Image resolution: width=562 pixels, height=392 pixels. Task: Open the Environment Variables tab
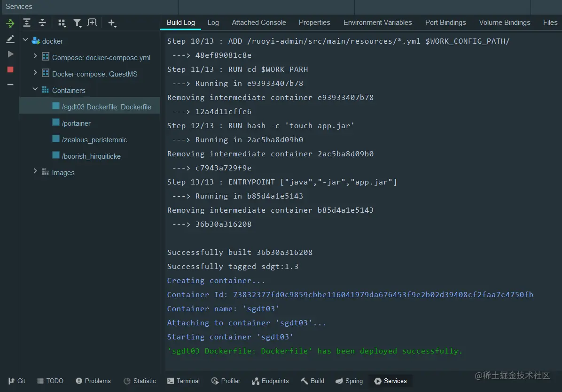[x=377, y=23]
